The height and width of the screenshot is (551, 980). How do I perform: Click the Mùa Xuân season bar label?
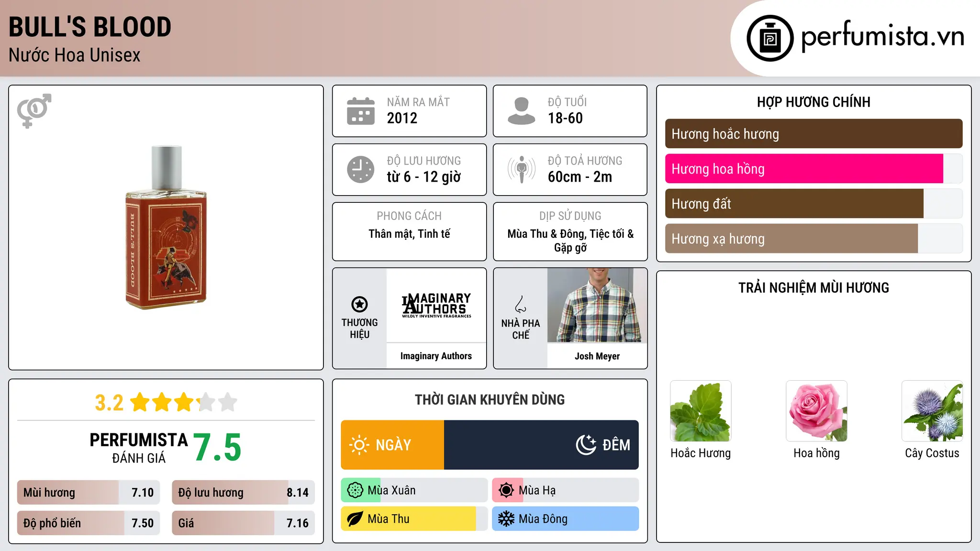(391, 490)
